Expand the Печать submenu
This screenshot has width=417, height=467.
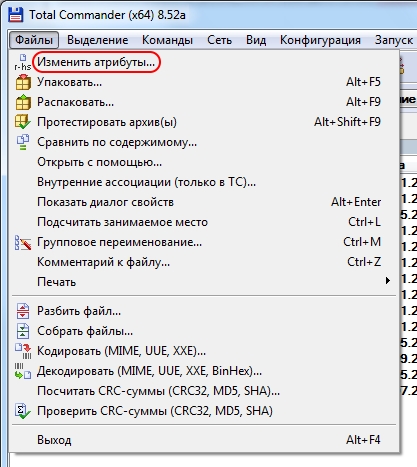pyautogui.click(x=205, y=282)
